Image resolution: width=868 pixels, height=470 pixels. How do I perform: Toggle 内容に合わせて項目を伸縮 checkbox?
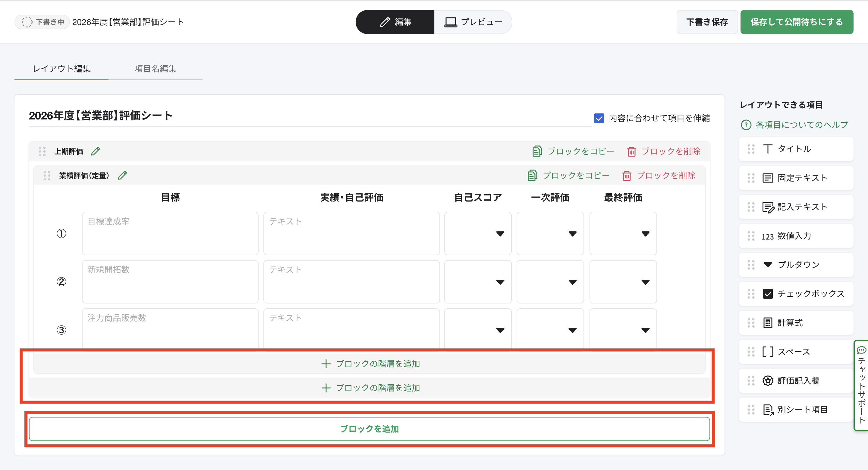[599, 118]
